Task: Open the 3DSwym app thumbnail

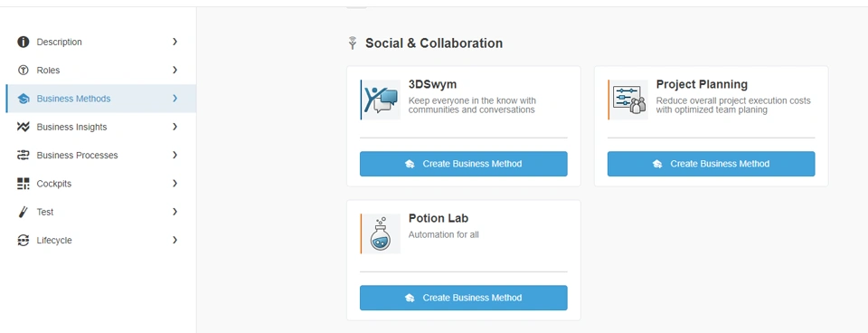Action: pyautogui.click(x=381, y=100)
